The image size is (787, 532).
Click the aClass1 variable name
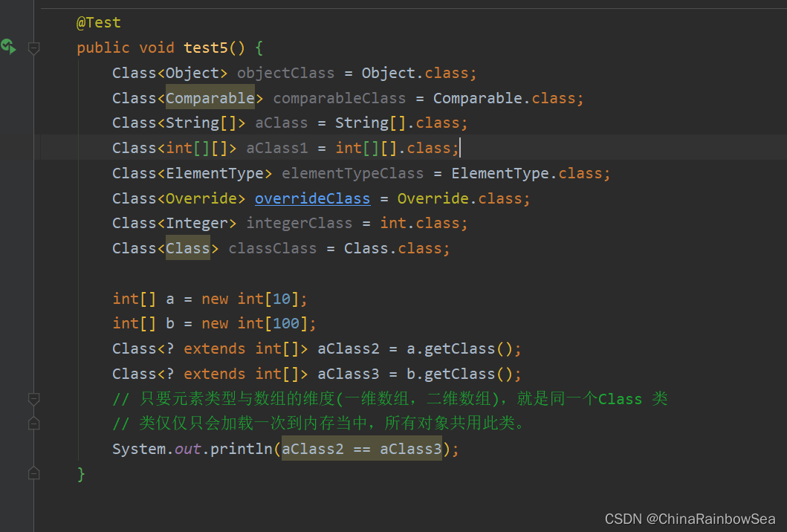pyautogui.click(x=276, y=148)
